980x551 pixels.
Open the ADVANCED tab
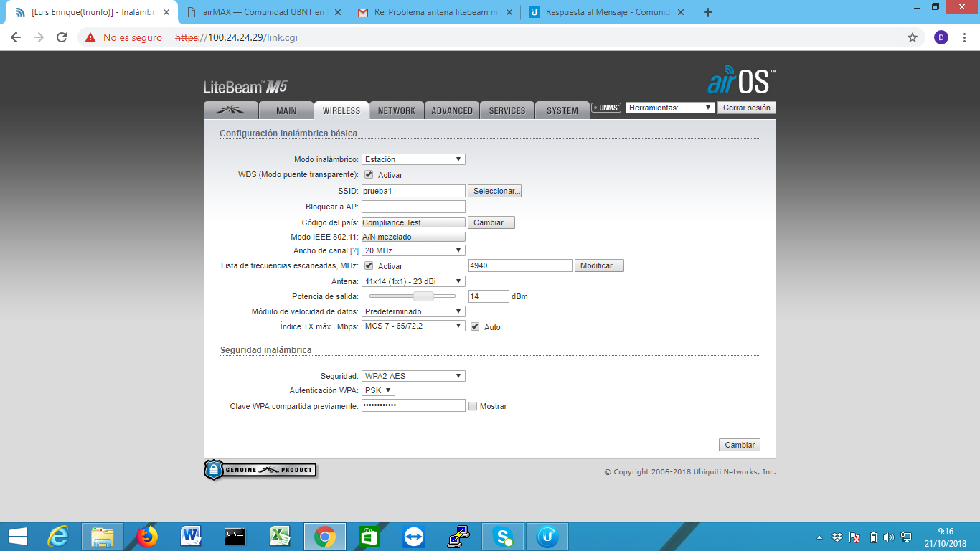pyautogui.click(x=452, y=110)
